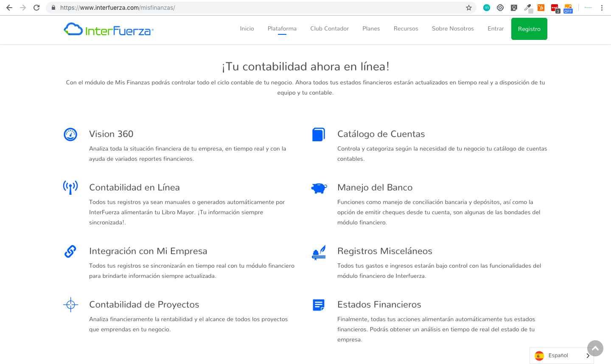Click the padlock site info icon

pyautogui.click(x=53, y=8)
